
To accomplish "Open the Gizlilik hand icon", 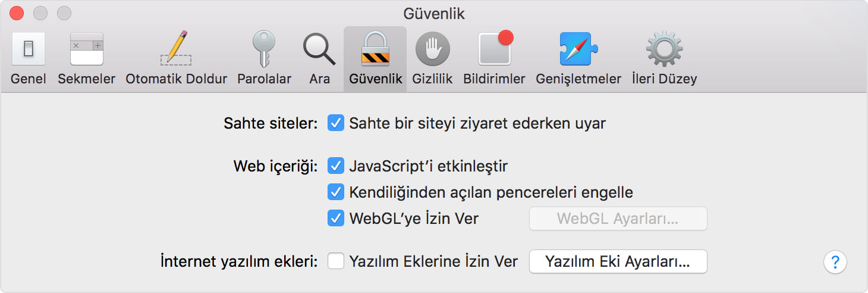I will (x=432, y=49).
